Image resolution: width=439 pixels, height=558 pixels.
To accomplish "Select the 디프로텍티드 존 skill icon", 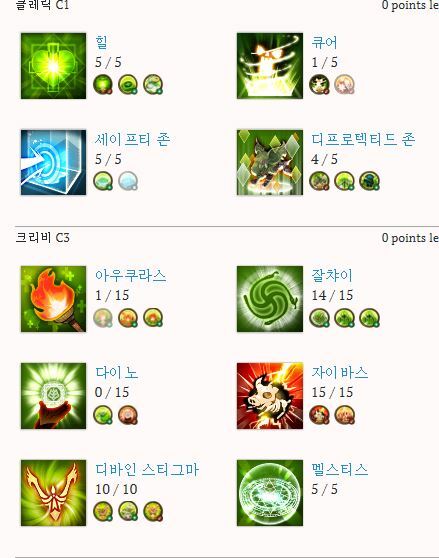I will [x=270, y=162].
